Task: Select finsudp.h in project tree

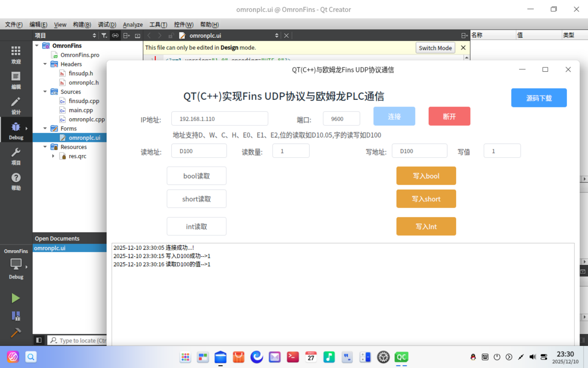Action: point(81,73)
